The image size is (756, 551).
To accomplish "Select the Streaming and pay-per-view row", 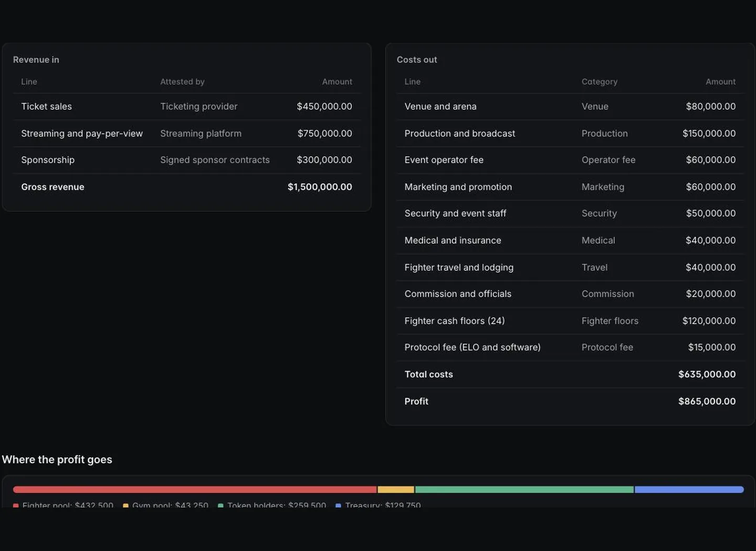I will point(186,133).
